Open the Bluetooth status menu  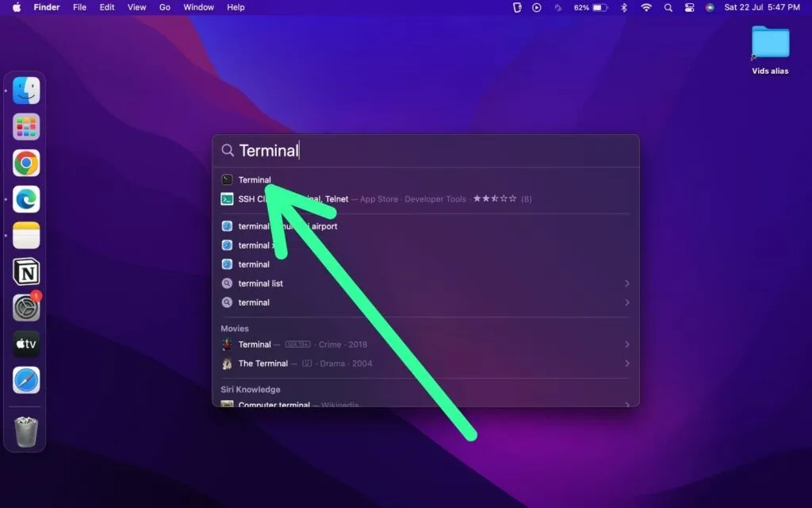pyautogui.click(x=624, y=7)
